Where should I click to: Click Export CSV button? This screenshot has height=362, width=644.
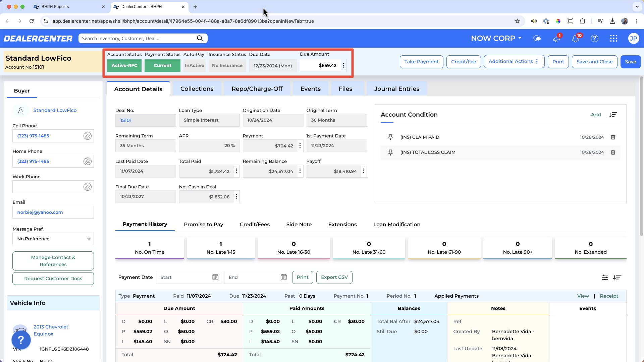[334, 277]
